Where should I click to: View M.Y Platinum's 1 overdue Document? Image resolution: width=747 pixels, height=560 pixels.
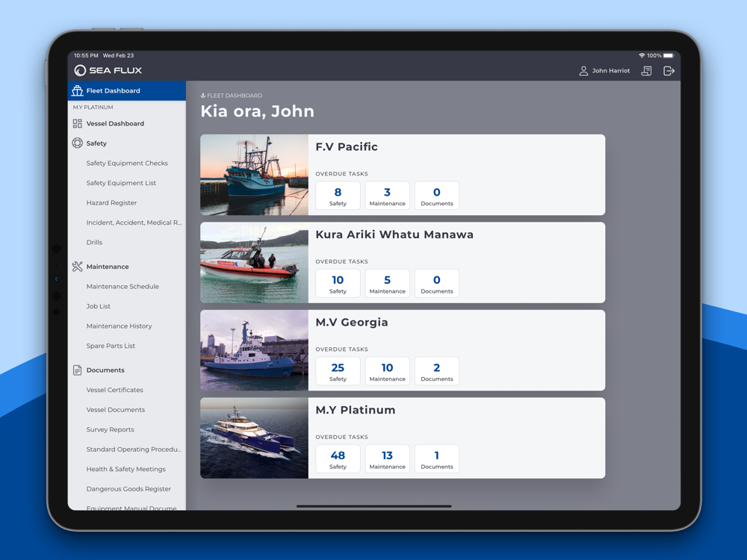pyautogui.click(x=437, y=458)
